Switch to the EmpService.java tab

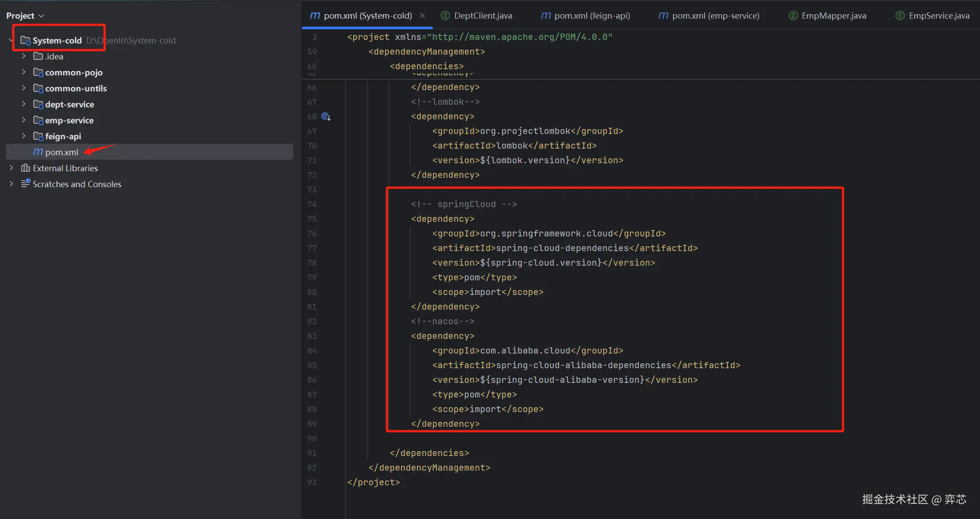(939, 16)
